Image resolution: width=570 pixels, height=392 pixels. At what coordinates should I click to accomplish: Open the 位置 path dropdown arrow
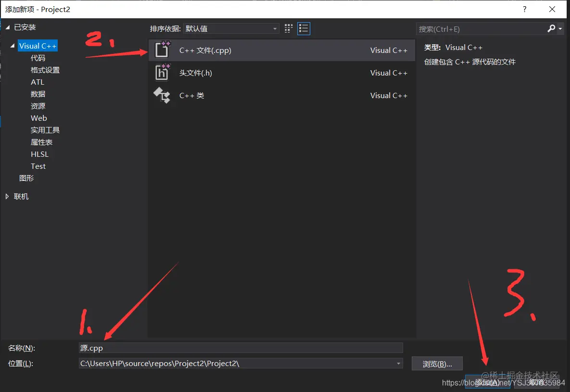point(398,363)
